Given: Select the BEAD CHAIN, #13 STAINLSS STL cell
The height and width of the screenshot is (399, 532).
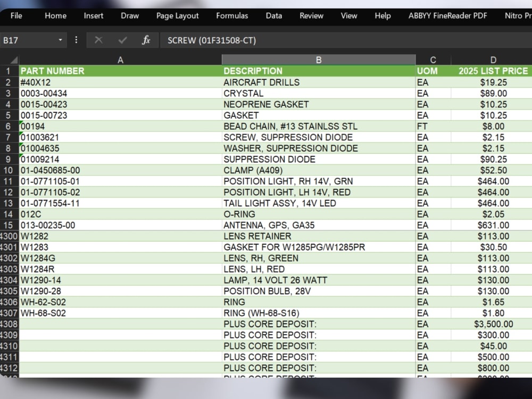Looking at the screenshot, I should (x=319, y=126).
